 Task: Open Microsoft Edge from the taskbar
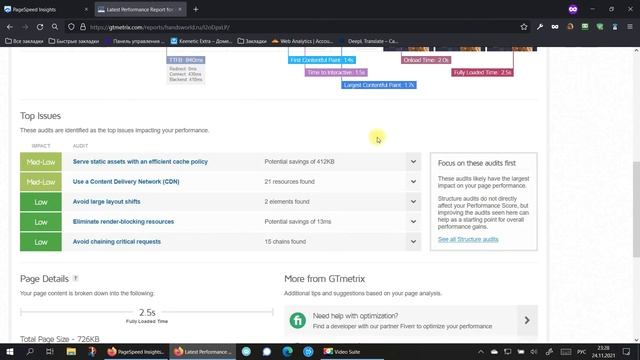click(287, 351)
